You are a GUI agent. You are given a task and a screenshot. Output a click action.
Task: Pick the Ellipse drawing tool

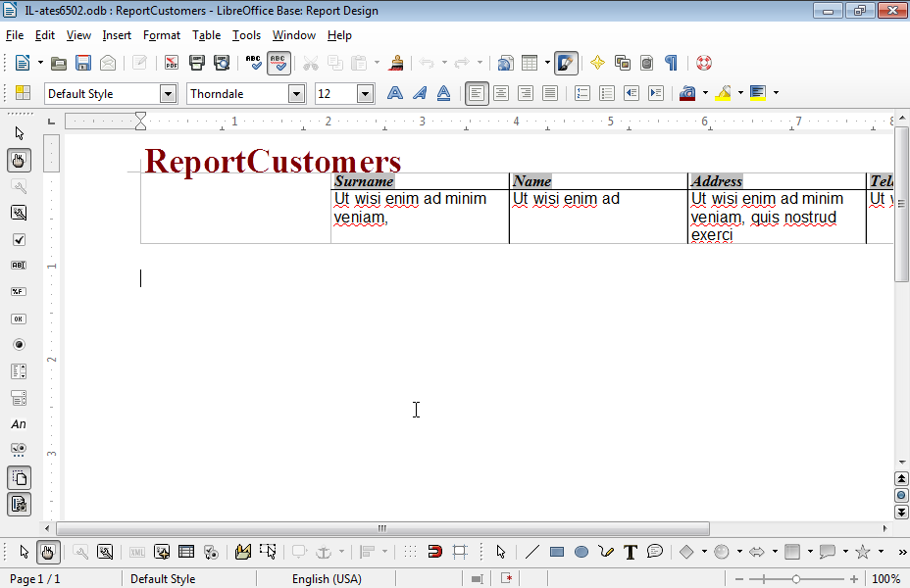point(581,552)
